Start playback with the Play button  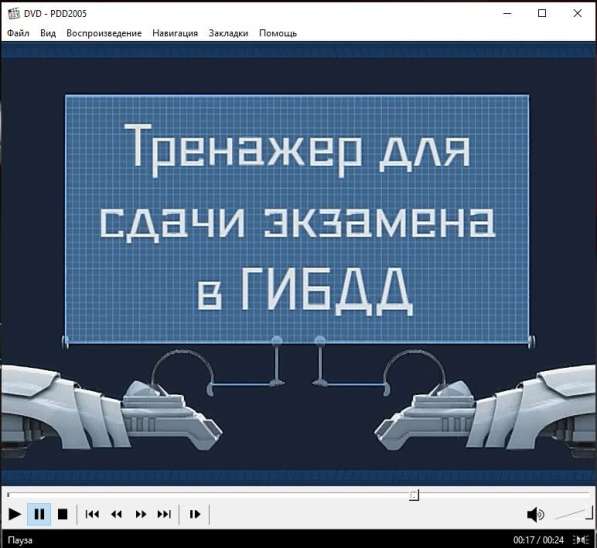tap(15, 514)
